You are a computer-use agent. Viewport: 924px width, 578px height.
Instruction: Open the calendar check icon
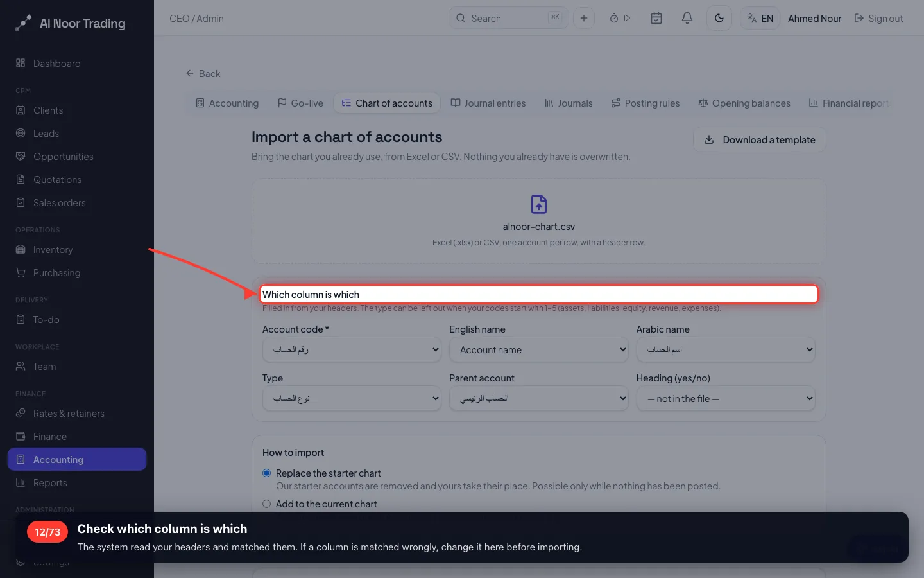point(656,18)
